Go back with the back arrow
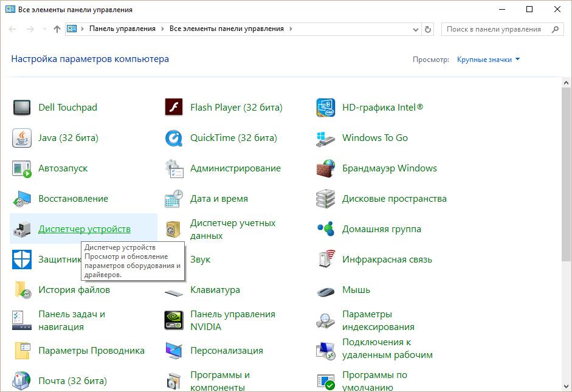 click(12, 29)
